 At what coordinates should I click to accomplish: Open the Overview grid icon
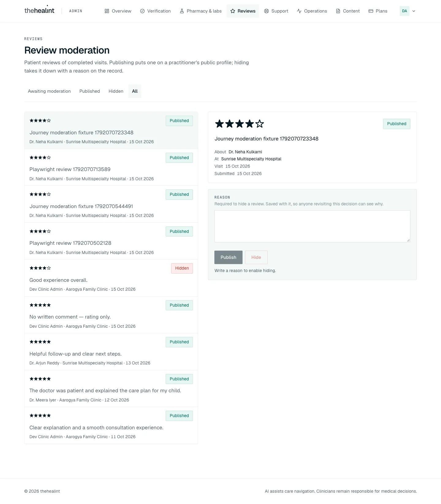tap(107, 11)
